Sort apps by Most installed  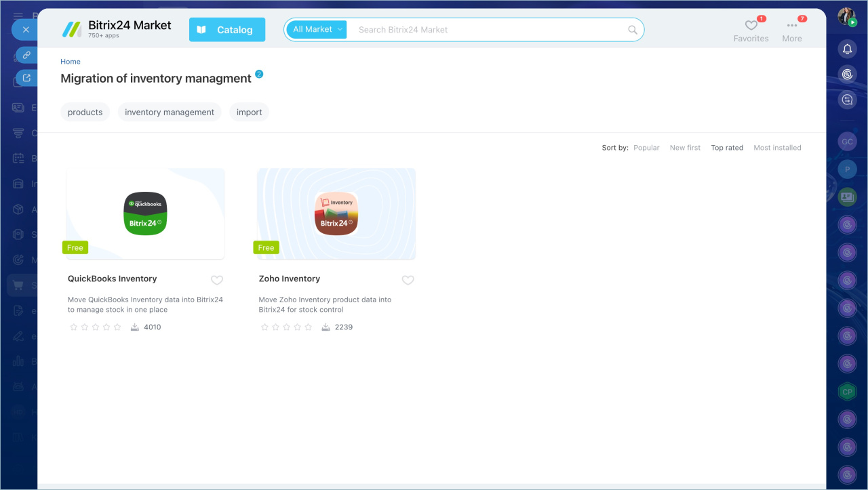click(778, 148)
